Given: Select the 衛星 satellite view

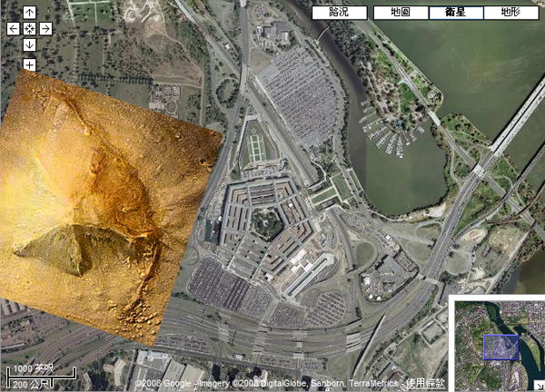Looking at the screenshot, I should coord(455,13).
